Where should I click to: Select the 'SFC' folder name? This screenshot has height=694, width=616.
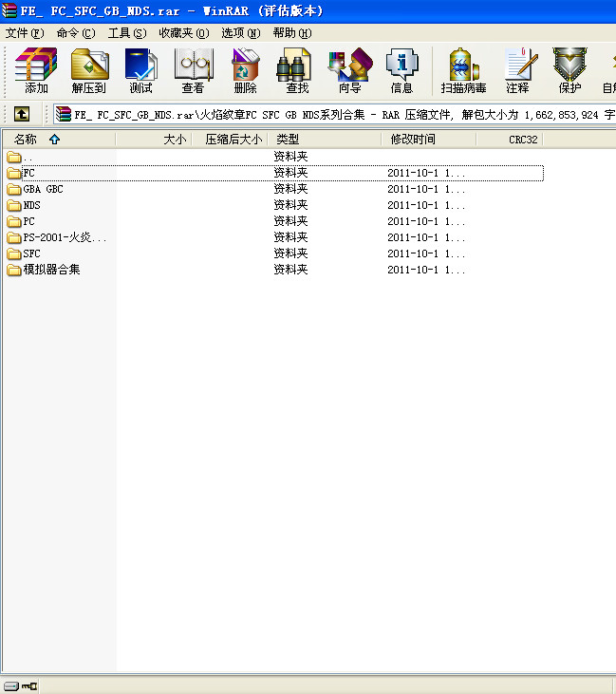[31, 253]
